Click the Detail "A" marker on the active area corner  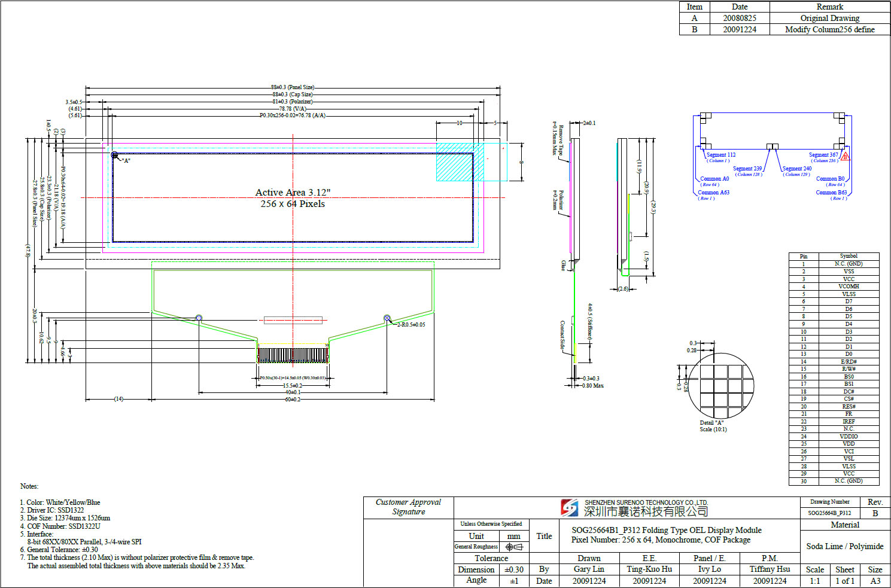pyautogui.click(x=114, y=155)
